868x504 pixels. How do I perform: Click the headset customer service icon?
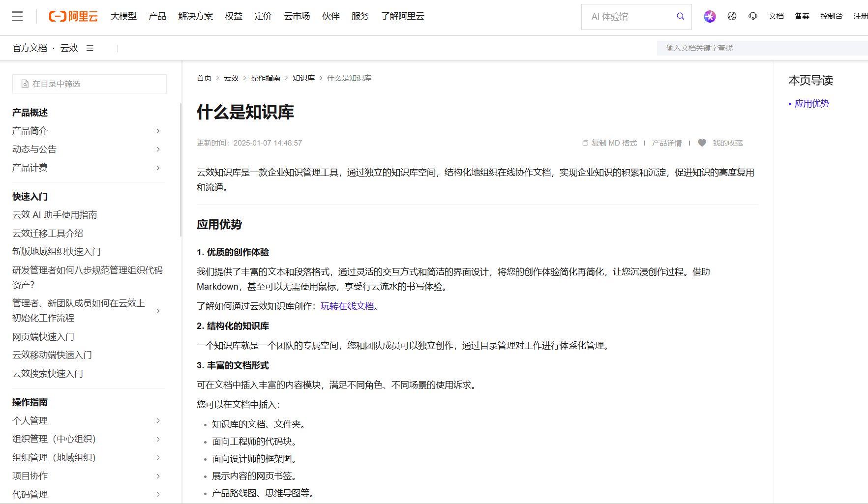[x=753, y=16]
